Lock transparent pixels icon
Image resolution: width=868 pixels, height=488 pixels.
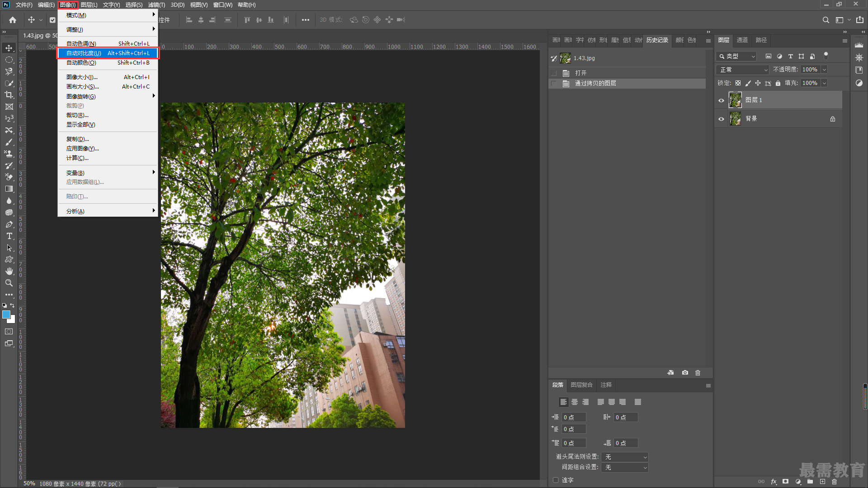tap(738, 83)
